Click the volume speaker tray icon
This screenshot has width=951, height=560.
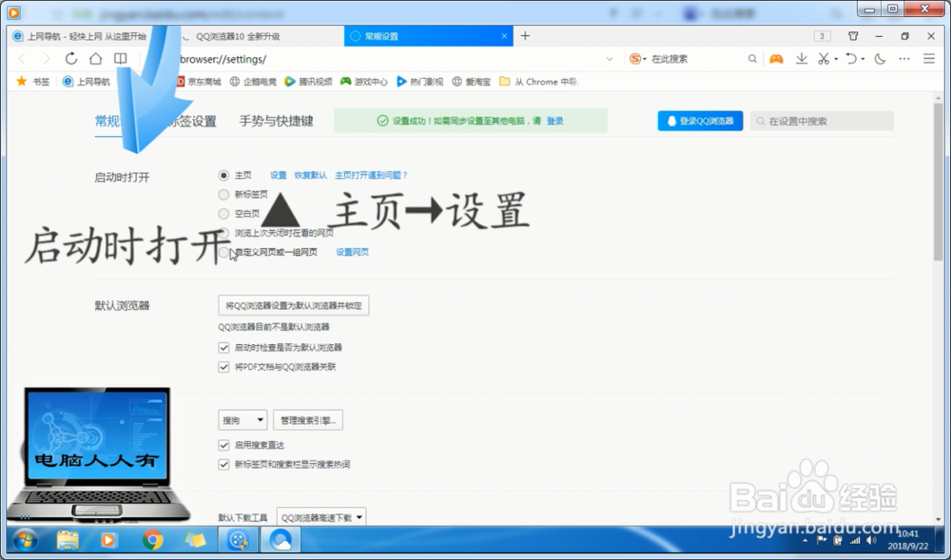pyautogui.click(x=871, y=540)
